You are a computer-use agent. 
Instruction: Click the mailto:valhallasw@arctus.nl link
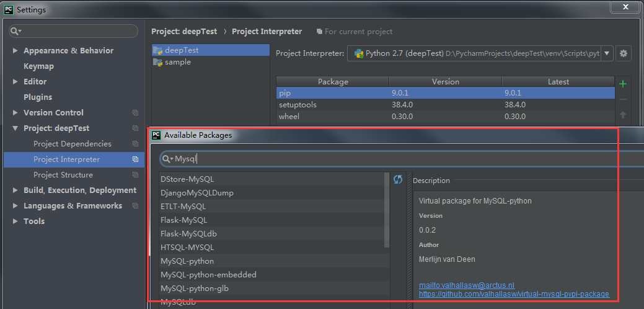pos(467,285)
